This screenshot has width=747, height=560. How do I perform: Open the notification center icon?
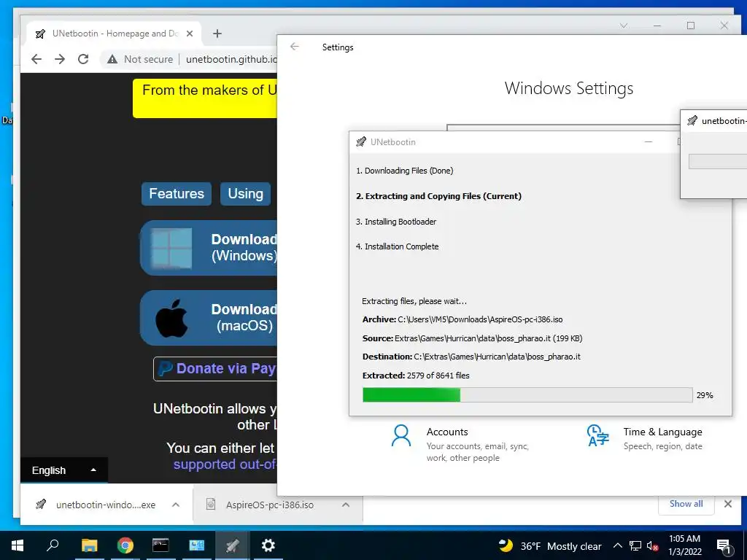(724, 545)
